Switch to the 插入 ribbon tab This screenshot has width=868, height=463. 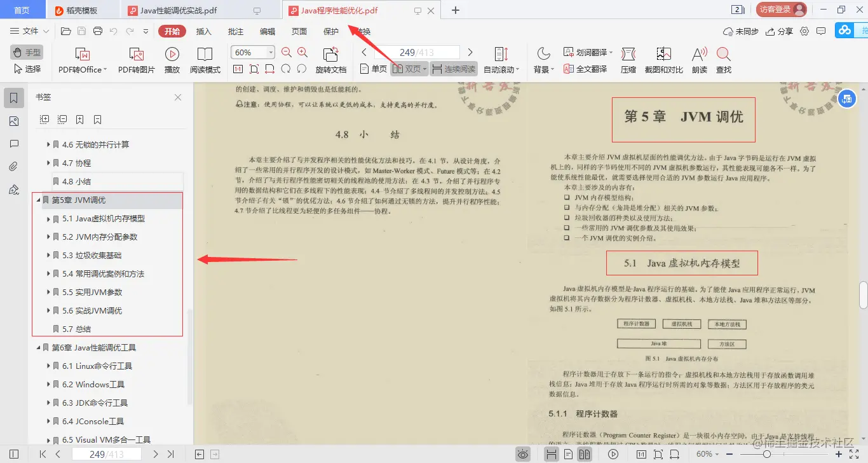(x=204, y=31)
